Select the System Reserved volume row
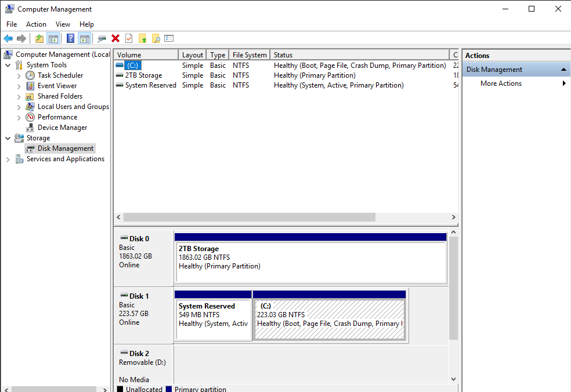571x392 pixels. pyautogui.click(x=286, y=85)
